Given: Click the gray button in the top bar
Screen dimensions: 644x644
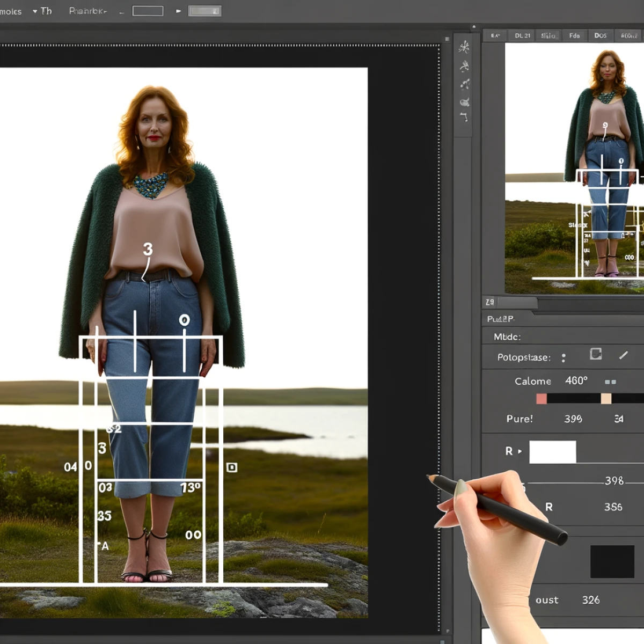Looking at the screenshot, I should [204, 11].
